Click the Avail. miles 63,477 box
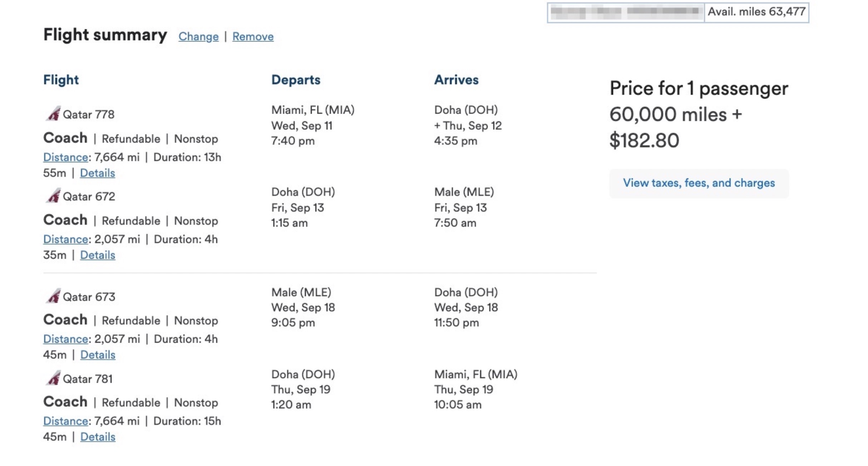868x466 pixels. tap(756, 12)
